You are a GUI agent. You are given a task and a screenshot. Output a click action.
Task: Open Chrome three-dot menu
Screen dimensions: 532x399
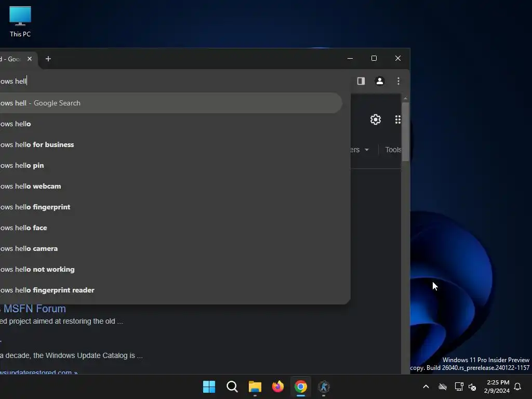[x=398, y=81]
